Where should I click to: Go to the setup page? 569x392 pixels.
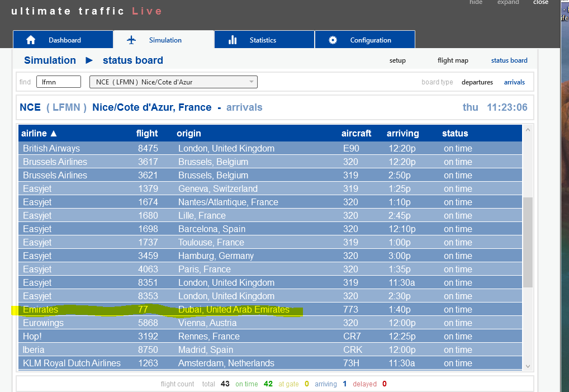pos(397,60)
